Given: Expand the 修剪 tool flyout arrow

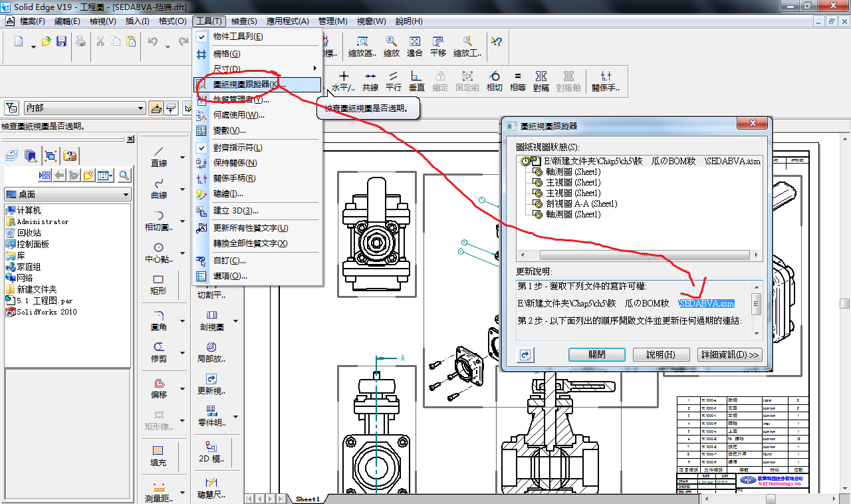Looking at the screenshot, I should point(183,353).
